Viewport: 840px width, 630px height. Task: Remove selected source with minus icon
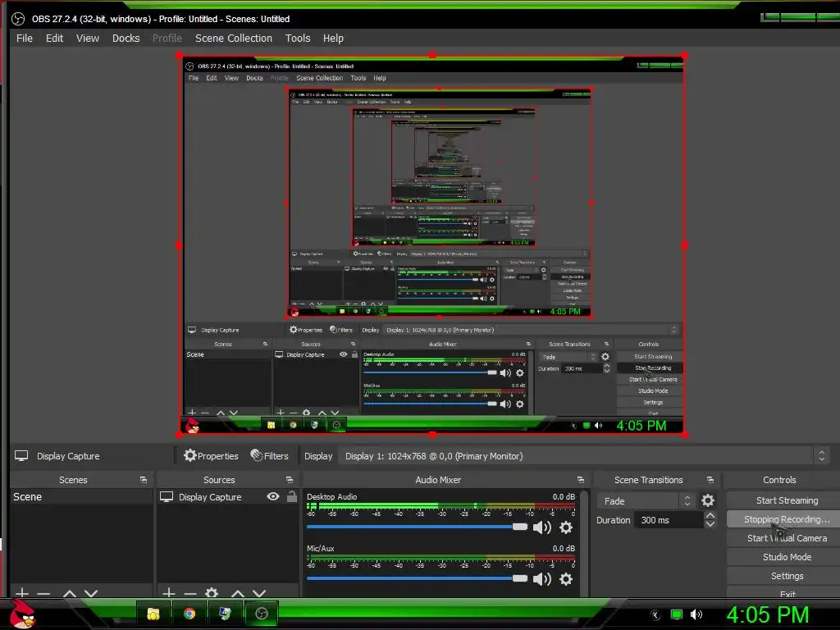coord(190,593)
